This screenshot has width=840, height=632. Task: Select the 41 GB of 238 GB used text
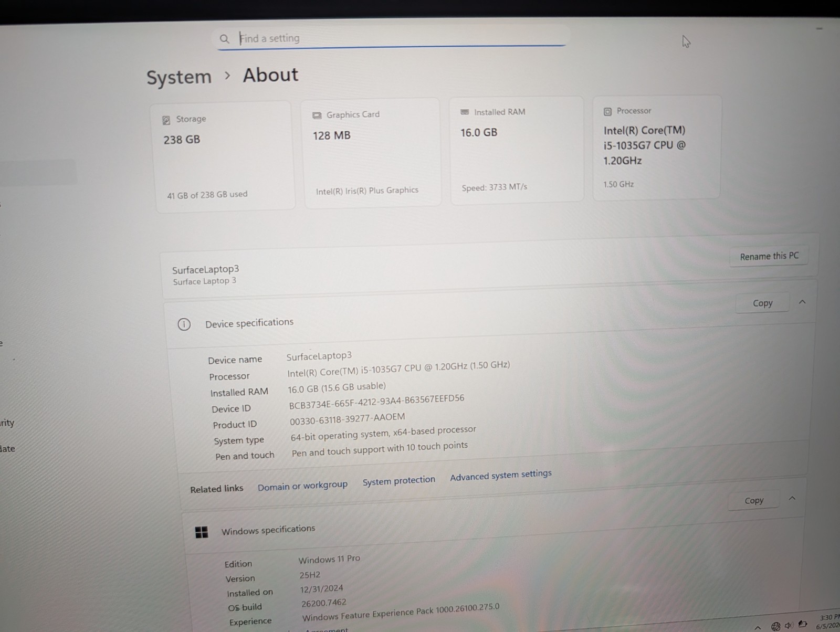pos(207,195)
